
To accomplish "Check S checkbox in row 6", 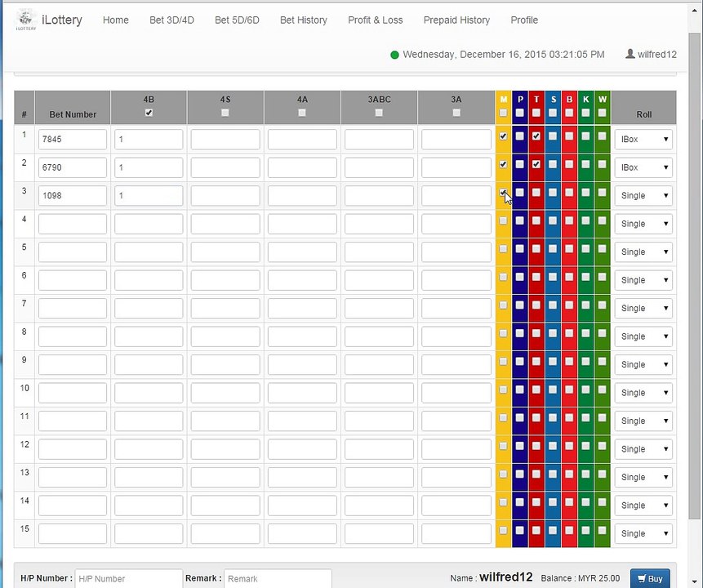I will click(x=553, y=277).
